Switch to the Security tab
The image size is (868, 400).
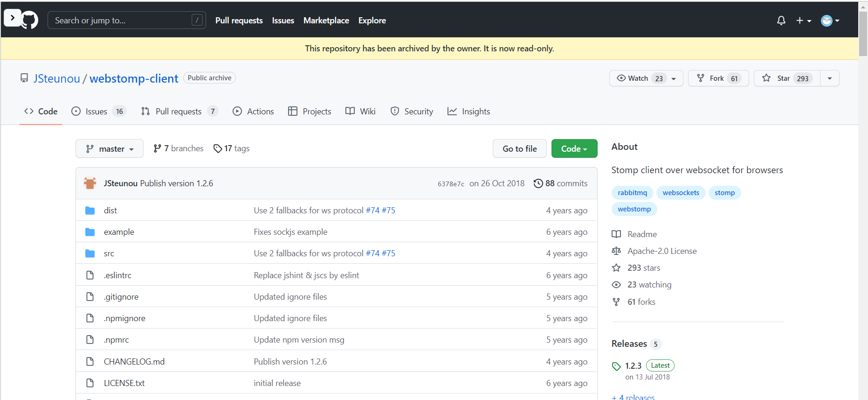pyautogui.click(x=412, y=112)
